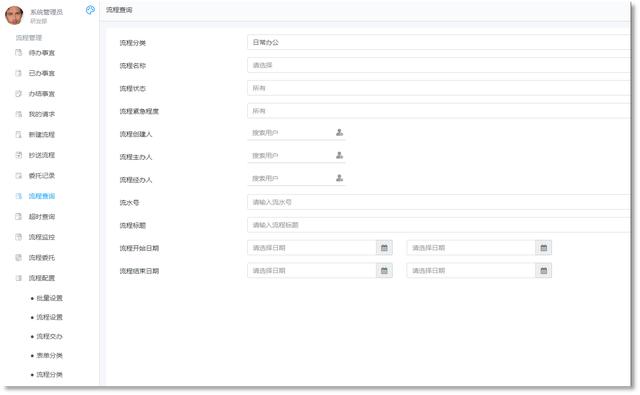
Task: Open the 流程紧急程度 dropdown
Action: pyautogui.click(x=439, y=111)
